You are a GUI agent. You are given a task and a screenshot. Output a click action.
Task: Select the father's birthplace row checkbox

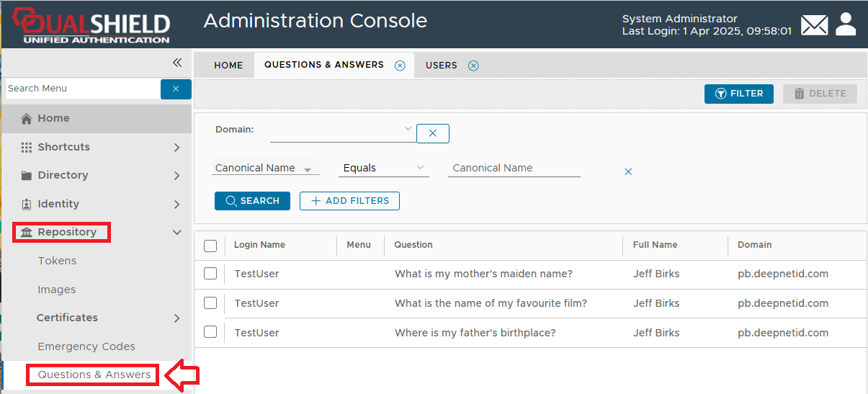tap(210, 332)
